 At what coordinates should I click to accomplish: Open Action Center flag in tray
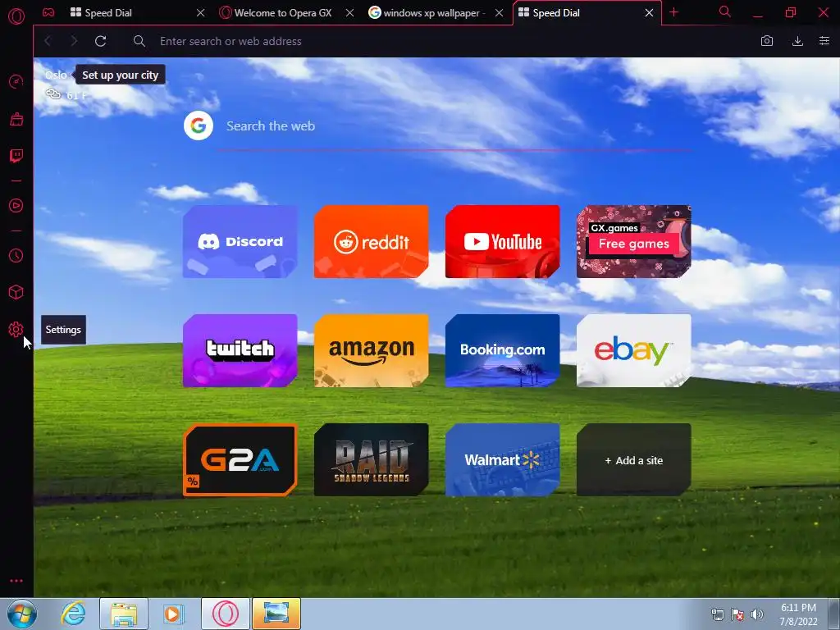click(x=737, y=614)
